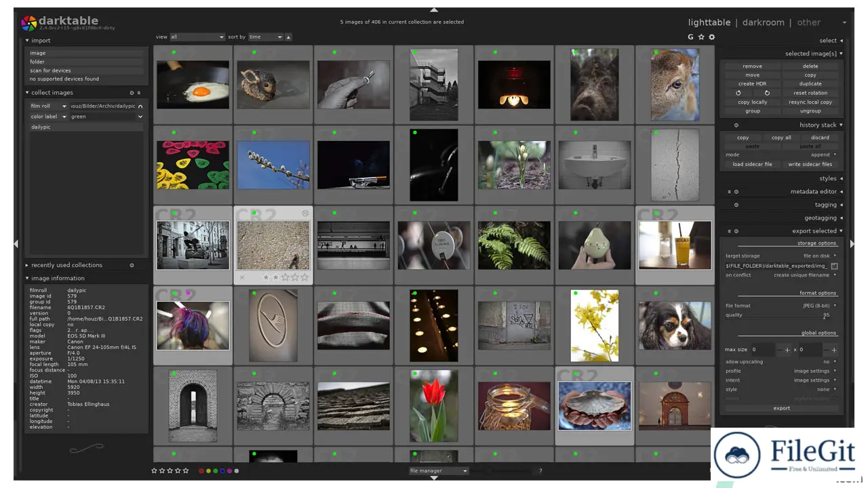Viewport: 868px width, 488px height.
Task: Click import folder button
Action: (x=86, y=62)
